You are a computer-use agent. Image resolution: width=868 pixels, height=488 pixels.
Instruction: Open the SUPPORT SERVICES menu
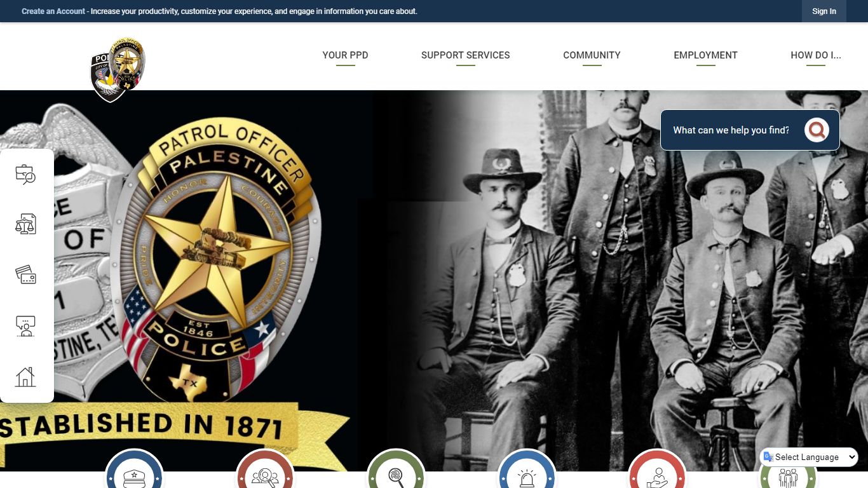(x=466, y=55)
